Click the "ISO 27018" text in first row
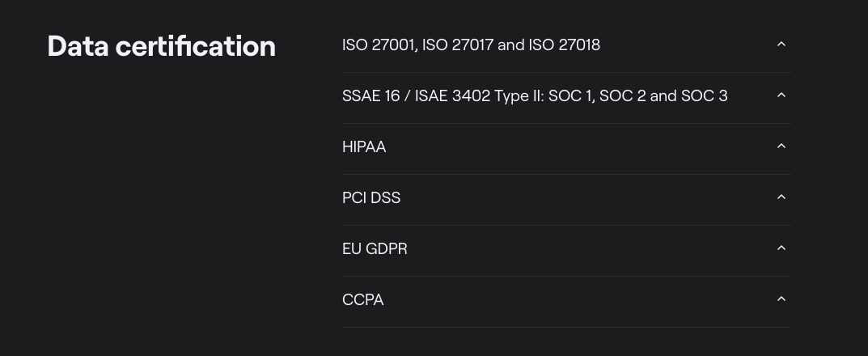868x356 pixels. [565, 45]
